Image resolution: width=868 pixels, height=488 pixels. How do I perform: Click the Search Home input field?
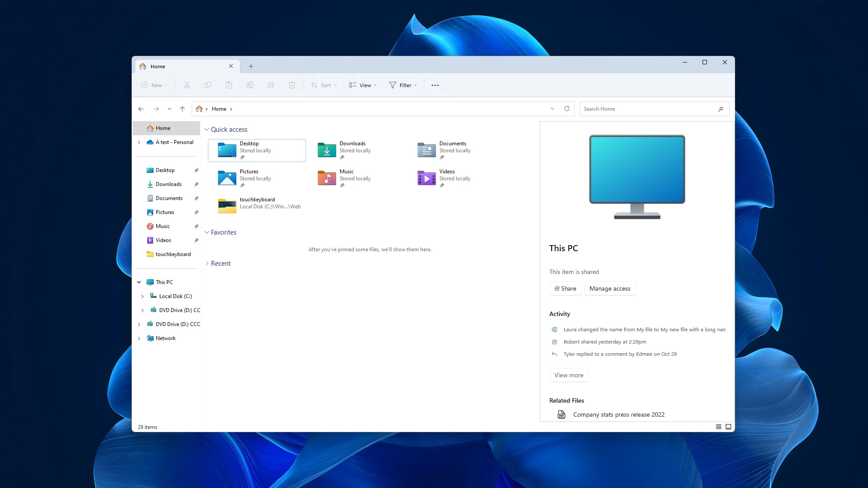(x=648, y=109)
